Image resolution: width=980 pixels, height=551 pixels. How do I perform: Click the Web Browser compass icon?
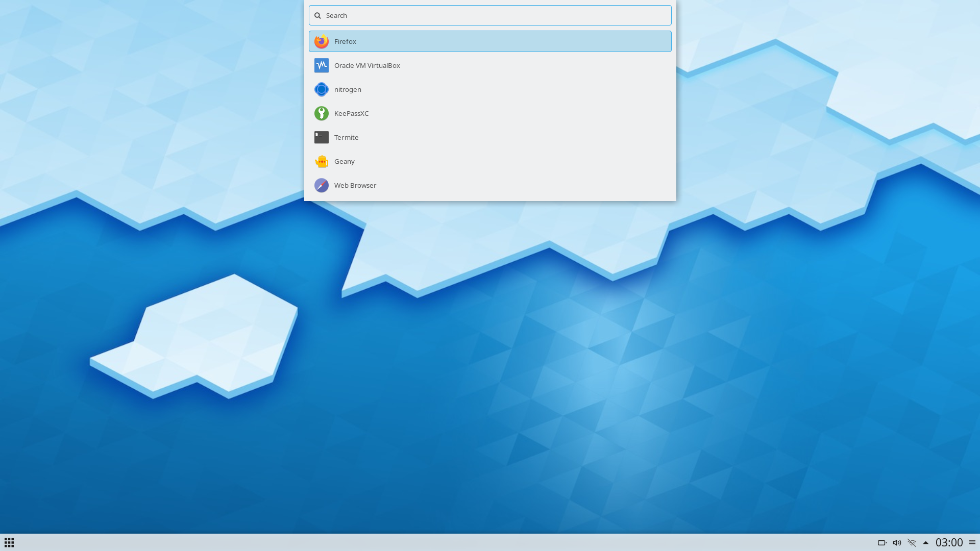coord(321,185)
